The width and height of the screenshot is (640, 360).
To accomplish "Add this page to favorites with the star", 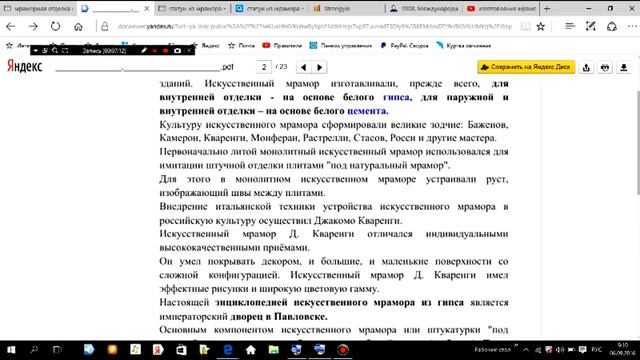I will click(x=541, y=27).
